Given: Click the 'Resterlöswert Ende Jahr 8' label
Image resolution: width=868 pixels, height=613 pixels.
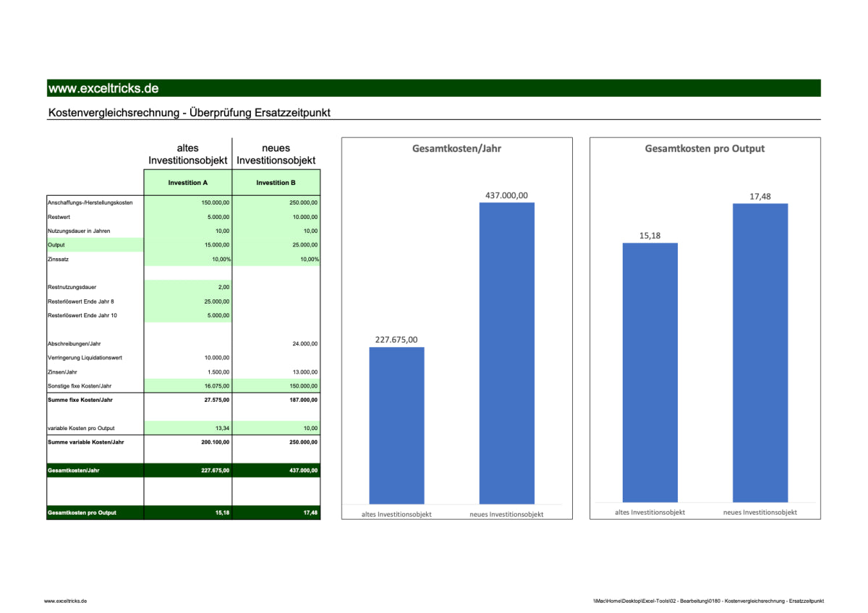Looking at the screenshot, I should coord(81,301).
